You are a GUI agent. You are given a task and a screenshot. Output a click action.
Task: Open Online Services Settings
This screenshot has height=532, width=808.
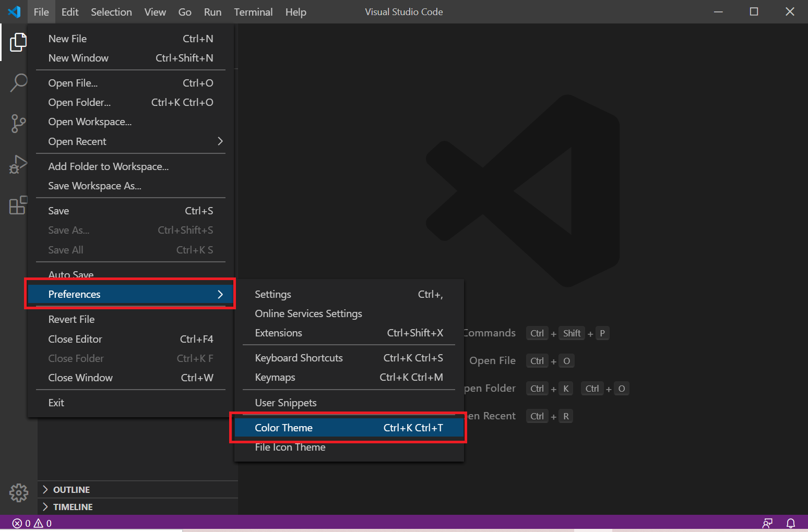click(349, 313)
